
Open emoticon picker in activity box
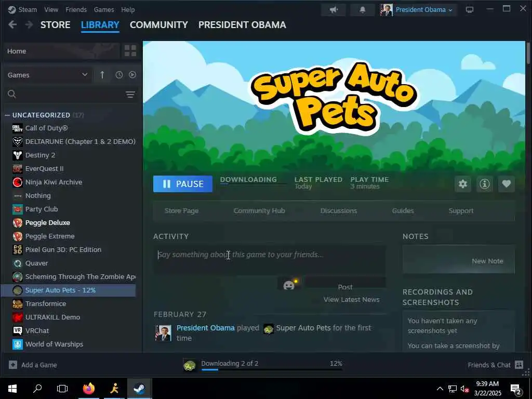(289, 285)
